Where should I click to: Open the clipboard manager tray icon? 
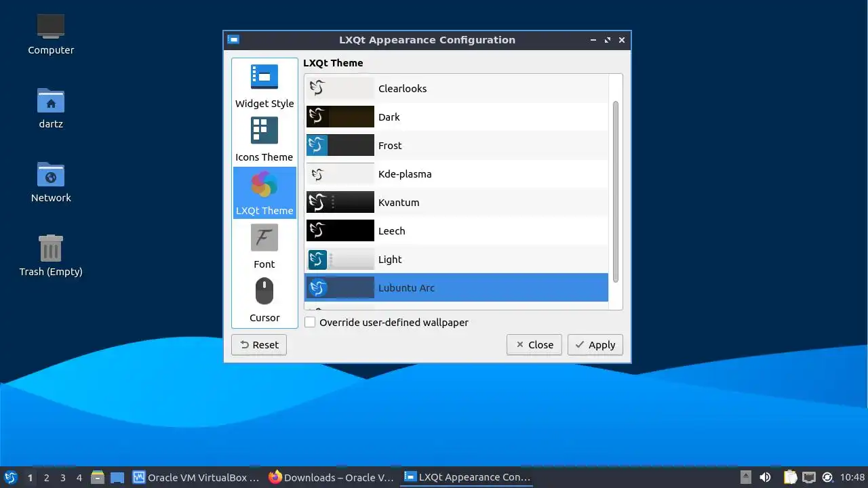click(791, 477)
